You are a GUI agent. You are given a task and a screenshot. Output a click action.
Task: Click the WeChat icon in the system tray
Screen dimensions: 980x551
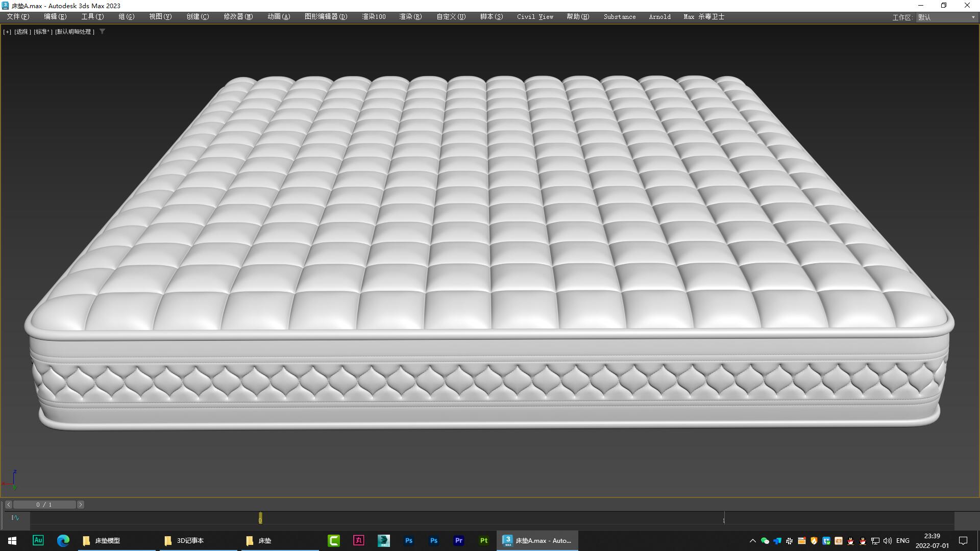[765, 540]
